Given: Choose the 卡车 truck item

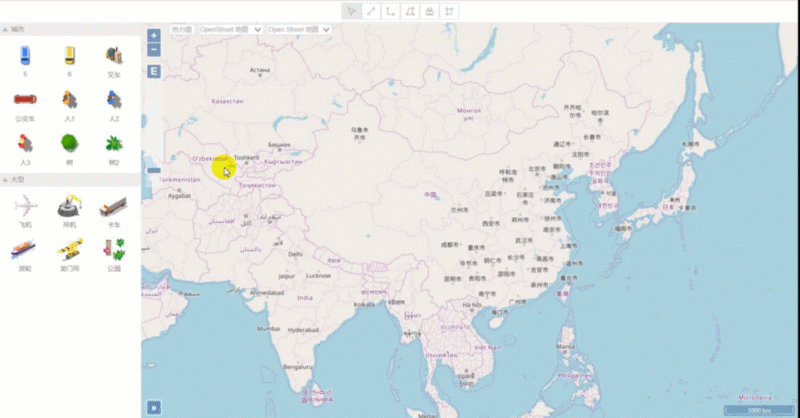Looking at the screenshot, I should [114, 206].
